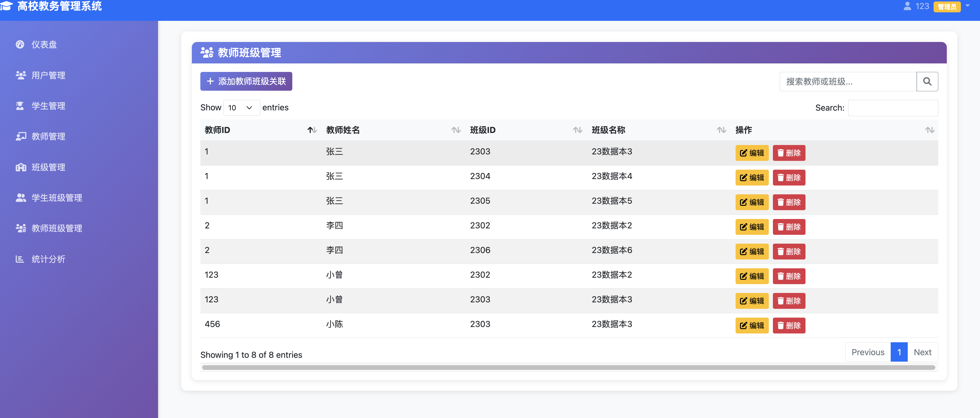Image resolution: width=980 pixels, height=418 pixels.
Task: Expand the admin user menu caret
Action: coord(967,6)
